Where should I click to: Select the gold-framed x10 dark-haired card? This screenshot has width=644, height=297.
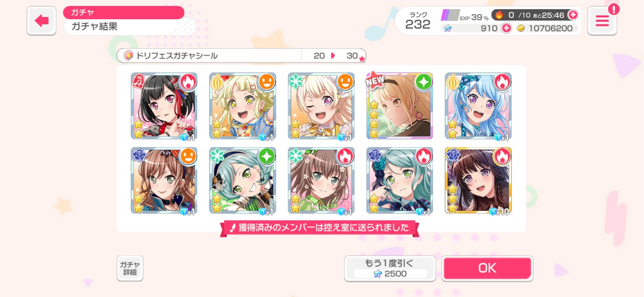tap(478, 181)
